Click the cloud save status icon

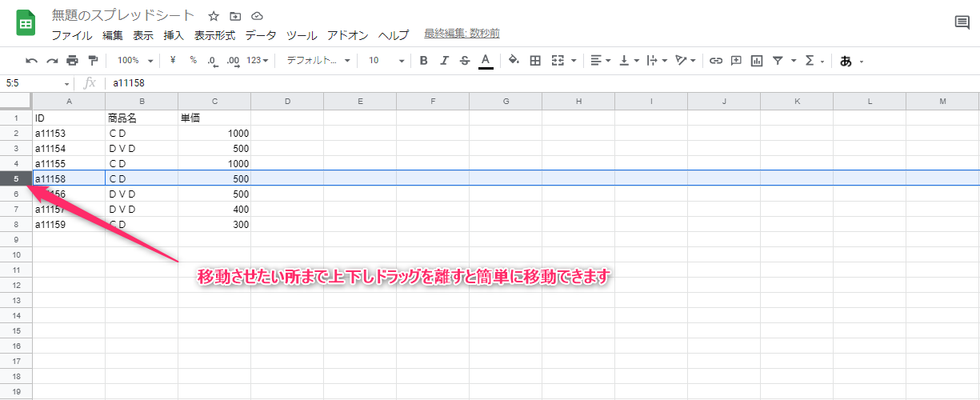(257, 16)
